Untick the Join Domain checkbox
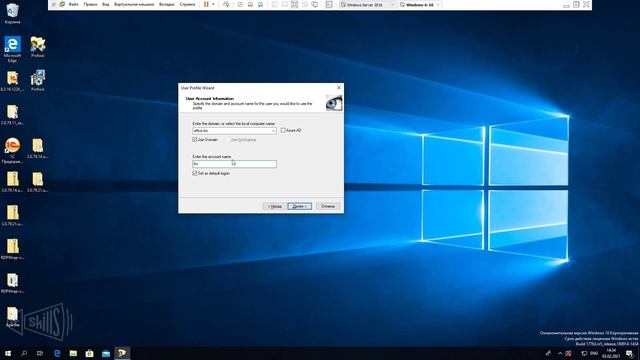Screen dimensions: 640x360 point(195,140)
